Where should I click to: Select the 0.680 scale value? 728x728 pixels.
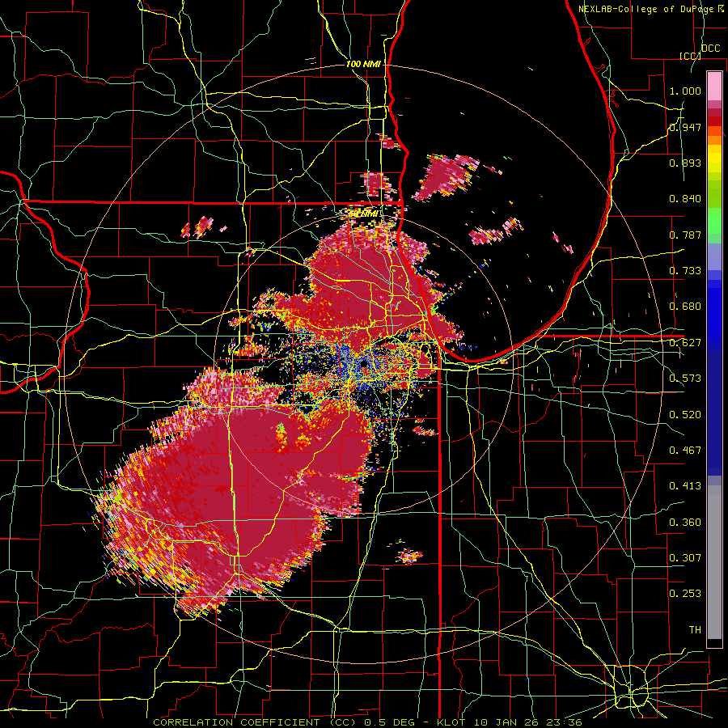pos(685,307)
